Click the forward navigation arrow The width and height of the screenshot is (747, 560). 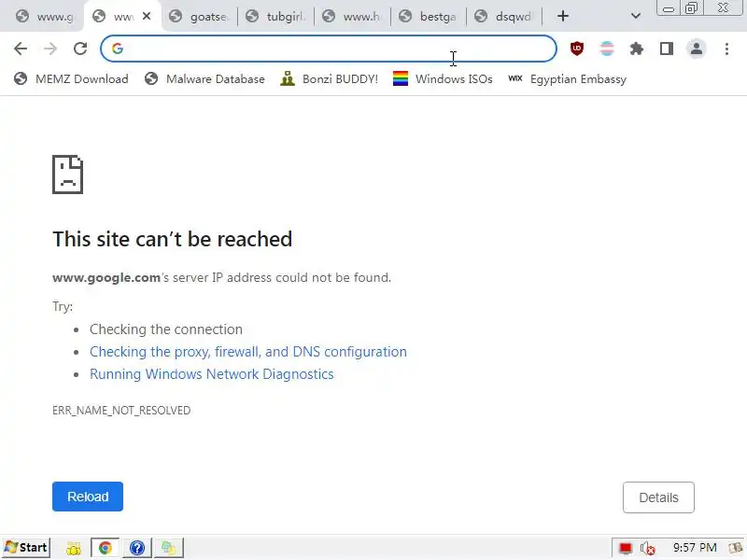(50, 49)
